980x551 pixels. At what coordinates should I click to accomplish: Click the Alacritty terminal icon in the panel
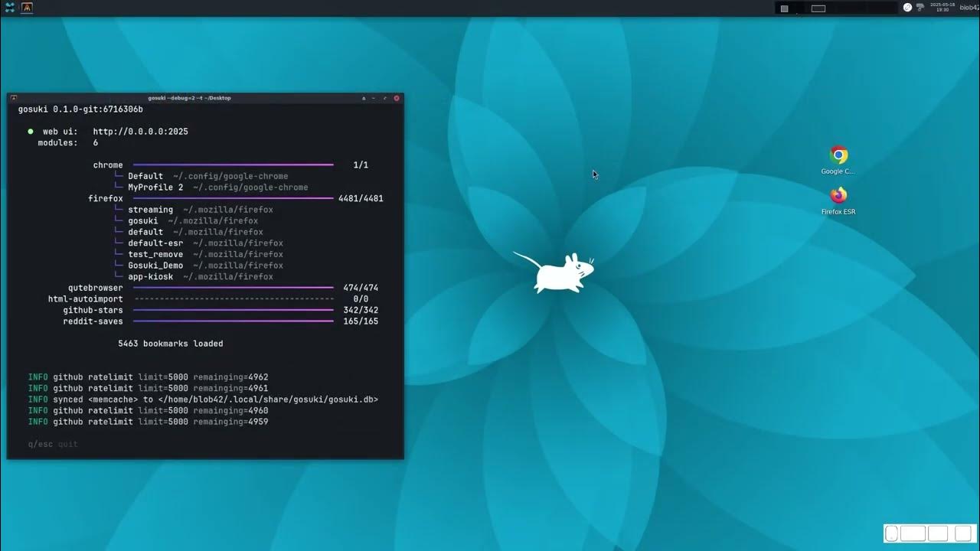click(27, 8)
